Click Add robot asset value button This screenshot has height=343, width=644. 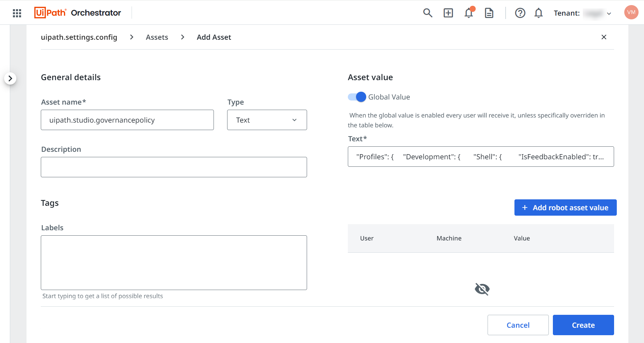point(565,207)
